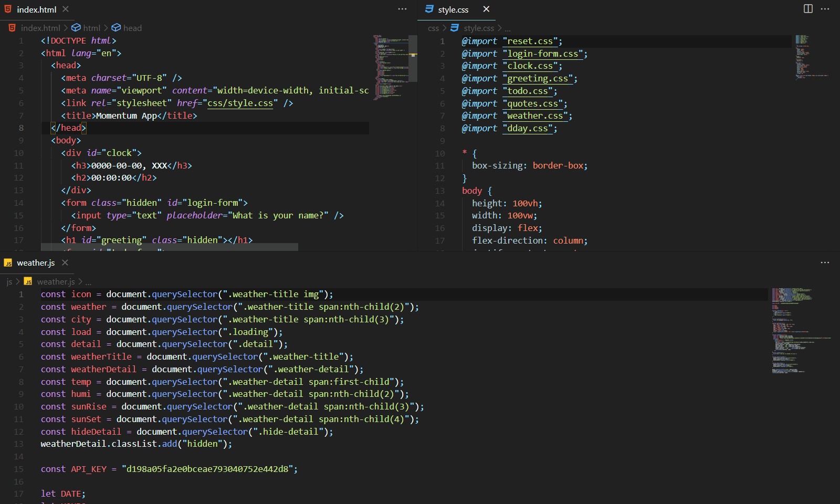Open More Actions menu for weather.js group
The height and width of the screenshot is (504, 840).
point(825,262)
